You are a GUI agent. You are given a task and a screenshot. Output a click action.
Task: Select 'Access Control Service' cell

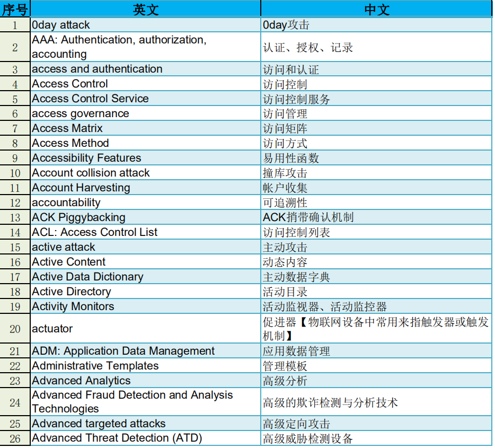[146, 99]
